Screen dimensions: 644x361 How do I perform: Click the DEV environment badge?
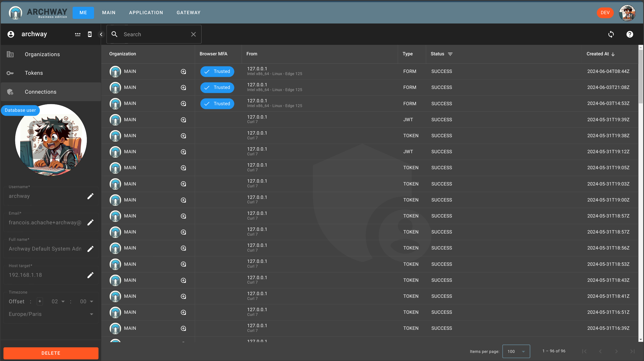(605, 13)
